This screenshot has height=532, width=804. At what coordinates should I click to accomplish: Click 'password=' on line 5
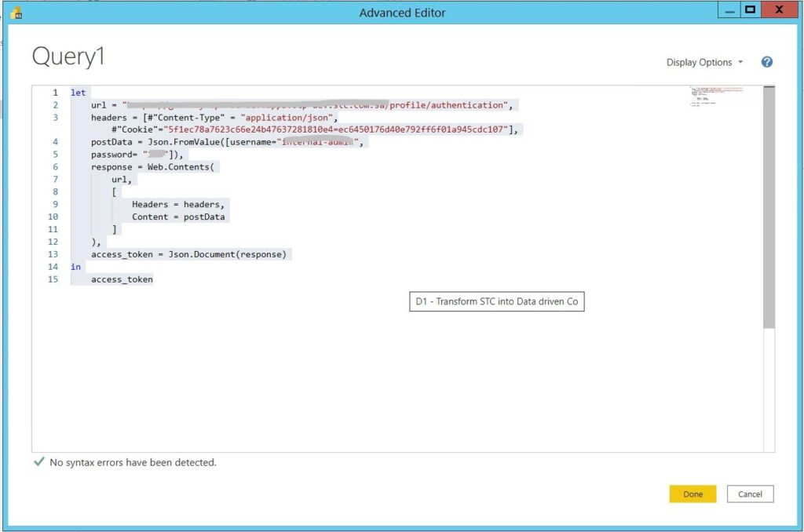[114, 155]
